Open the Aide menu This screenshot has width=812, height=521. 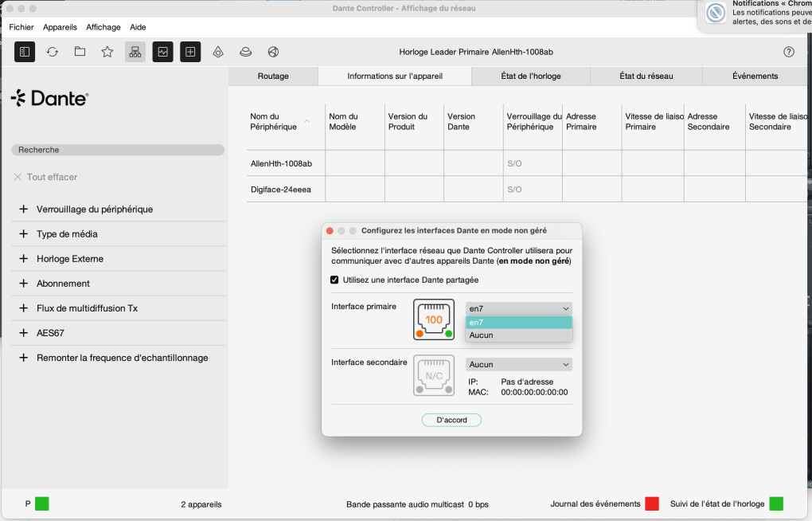[138, 27]
